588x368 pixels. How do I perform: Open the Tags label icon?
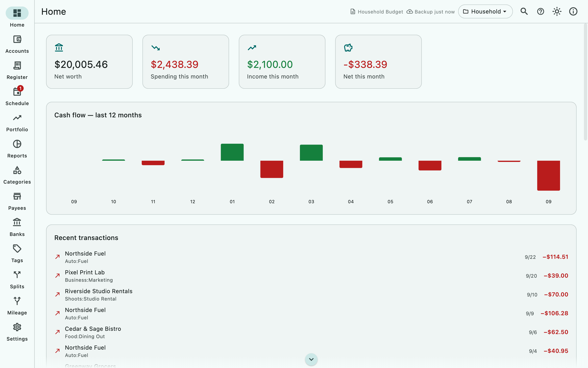(17, 248)
